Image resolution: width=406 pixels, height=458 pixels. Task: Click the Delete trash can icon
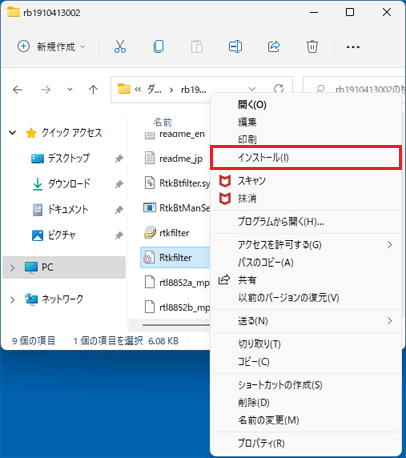click(x=312, y=46)
